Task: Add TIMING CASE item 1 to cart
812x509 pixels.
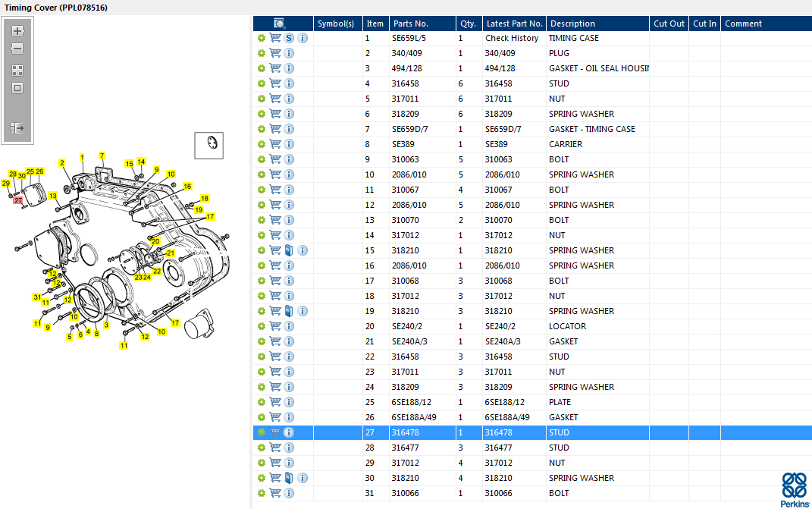Action: 275,38
